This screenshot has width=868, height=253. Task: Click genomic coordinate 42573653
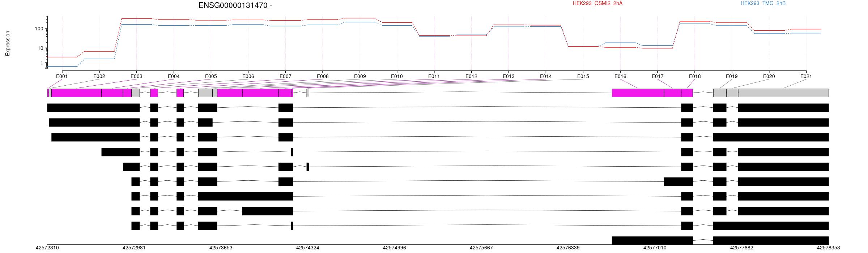(221, 248)
